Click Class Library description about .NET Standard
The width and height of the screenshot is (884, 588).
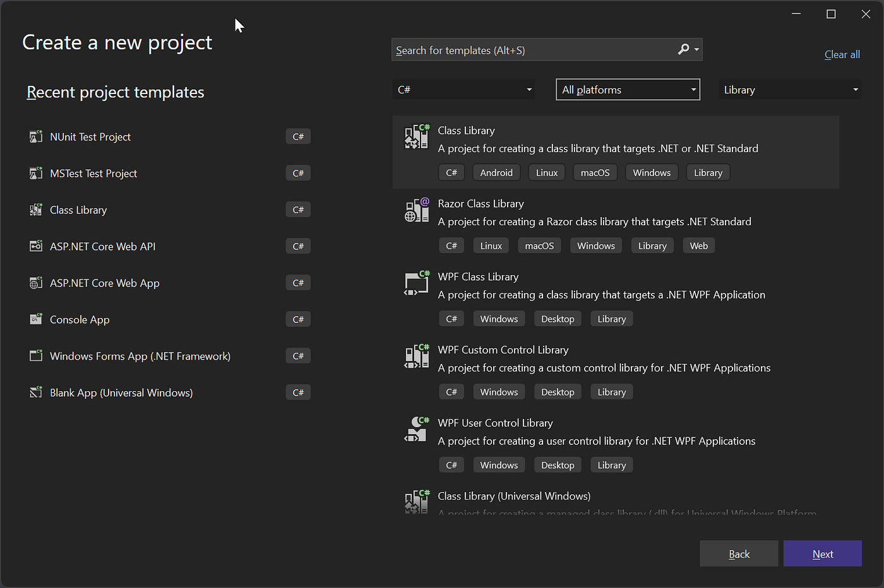(598, 148)
